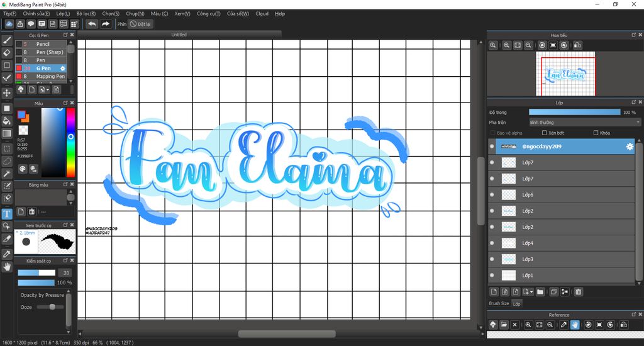The image size is (644, 346).
Task: Undock the Lớp layers panel
Action: (634, 102)
